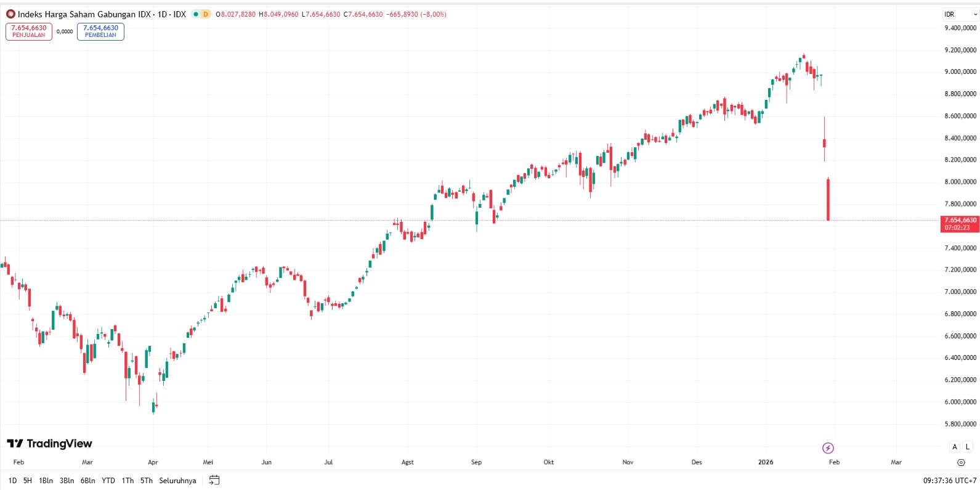Click the 6.000,0000 price axis label
980x490 pixels.
pyautogui.click(x=960, y=402)
